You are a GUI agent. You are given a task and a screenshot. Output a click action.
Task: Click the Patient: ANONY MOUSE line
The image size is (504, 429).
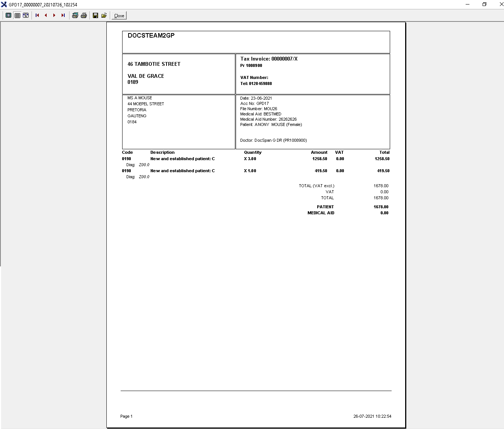tap(271, 124)
